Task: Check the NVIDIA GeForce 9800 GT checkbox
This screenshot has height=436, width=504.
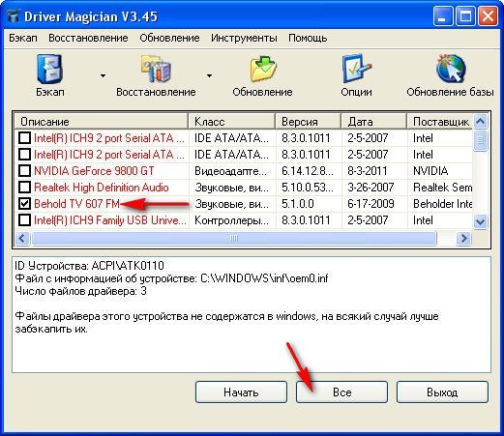Action: (24, 171)
